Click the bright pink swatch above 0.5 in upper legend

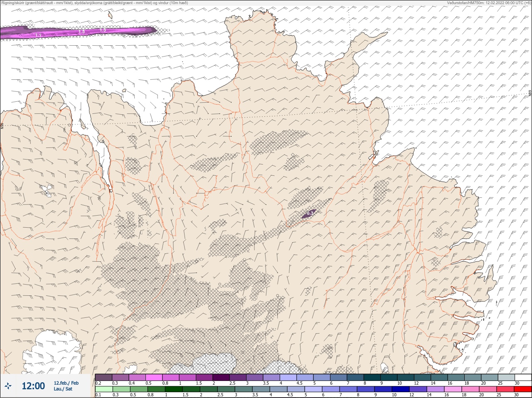click(154, 377)
